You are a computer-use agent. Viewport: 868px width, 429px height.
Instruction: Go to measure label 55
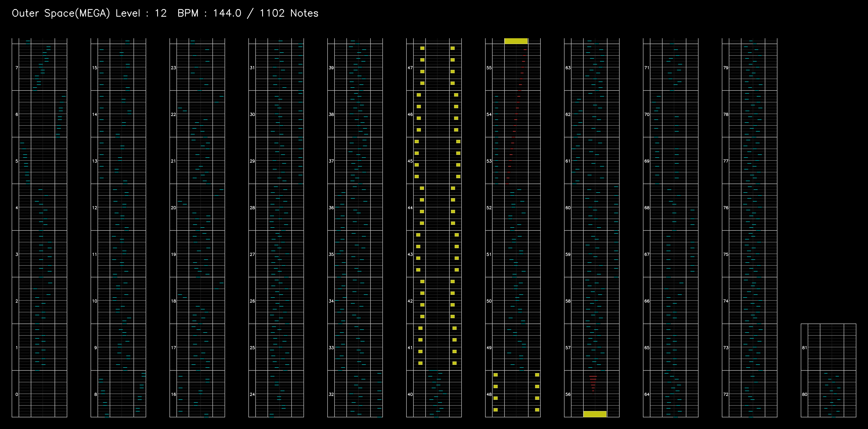point(489,68)
